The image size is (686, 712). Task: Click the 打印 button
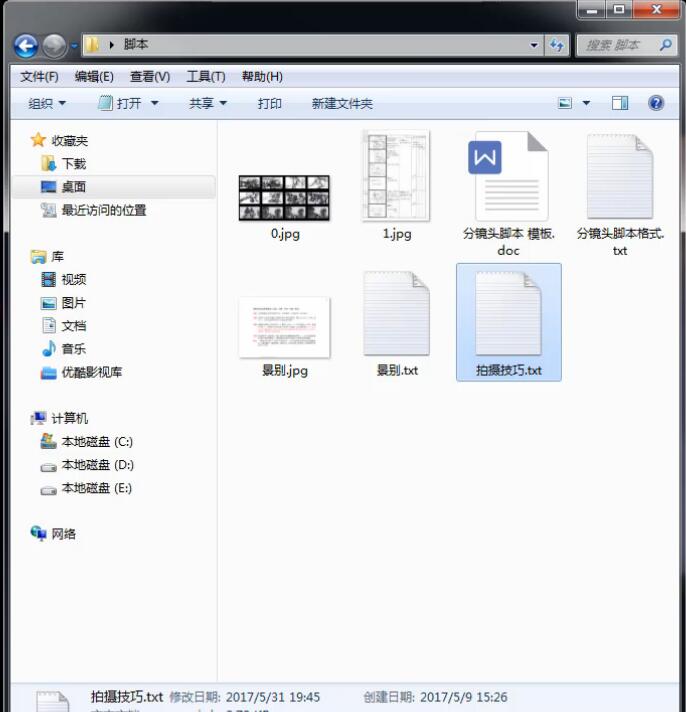tap(270, 104)
